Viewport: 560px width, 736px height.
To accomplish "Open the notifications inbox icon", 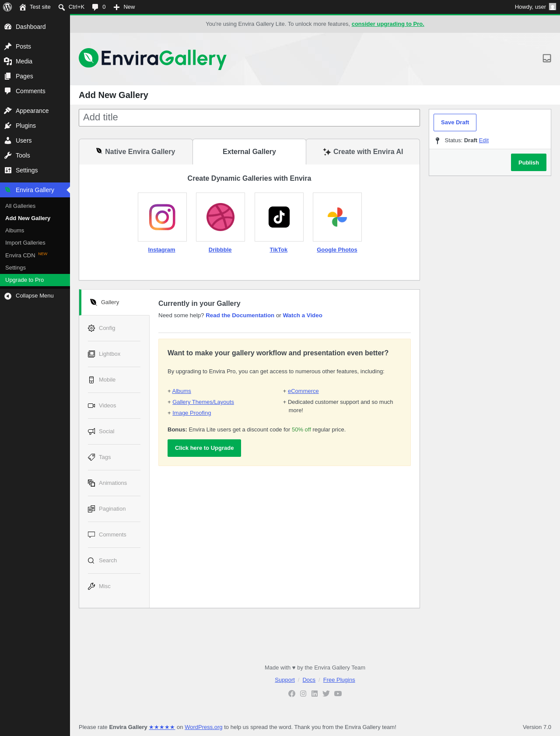I will coord(546,58).
